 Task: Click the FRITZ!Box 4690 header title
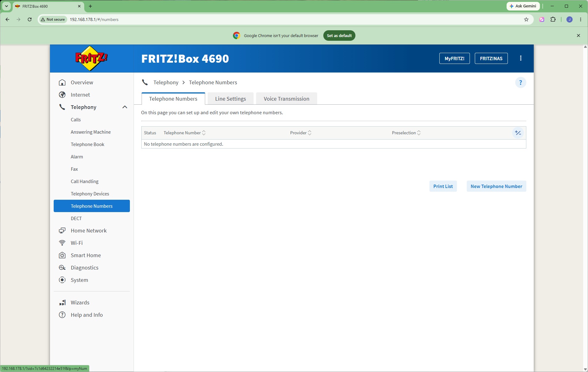(x=185, y=59)
